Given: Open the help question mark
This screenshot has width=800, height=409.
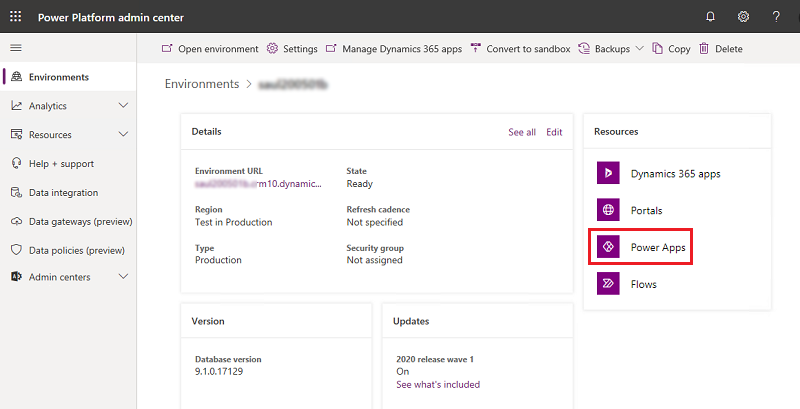Looking at the screenshot, I should 776,17.
